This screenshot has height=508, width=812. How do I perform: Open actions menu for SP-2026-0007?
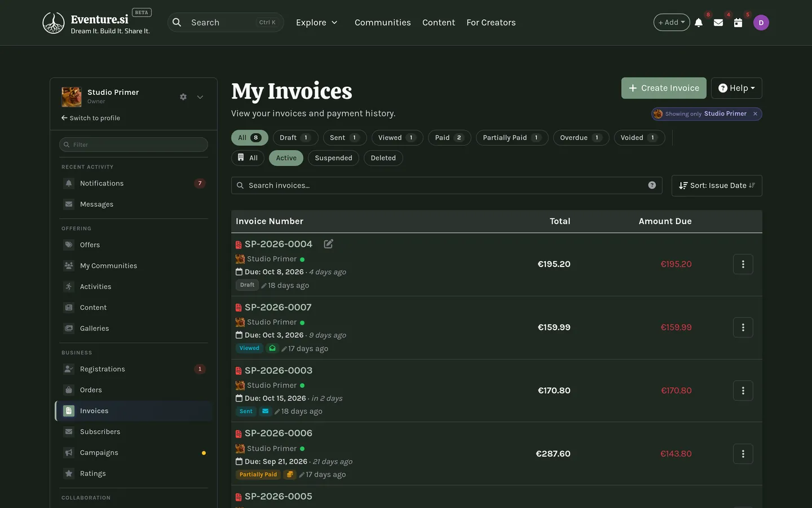click(743, 327)
